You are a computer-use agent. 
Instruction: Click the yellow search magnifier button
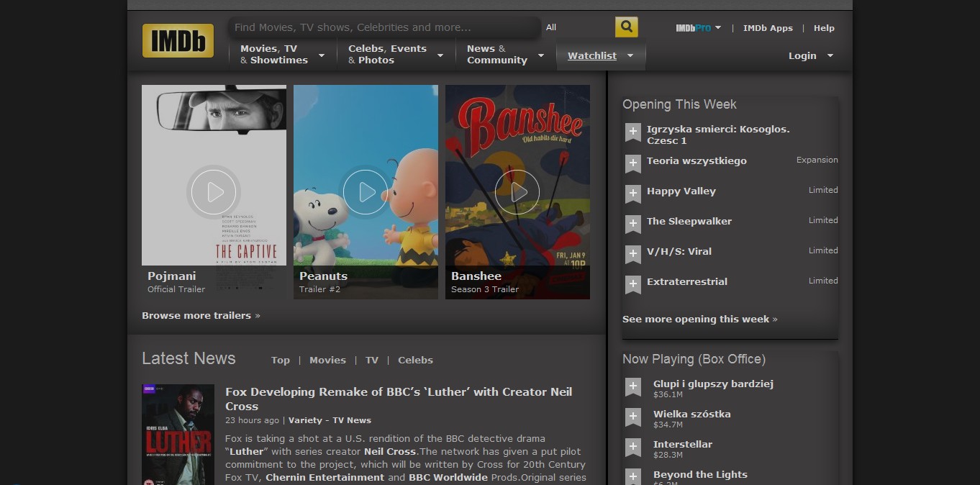pos(627,27)
